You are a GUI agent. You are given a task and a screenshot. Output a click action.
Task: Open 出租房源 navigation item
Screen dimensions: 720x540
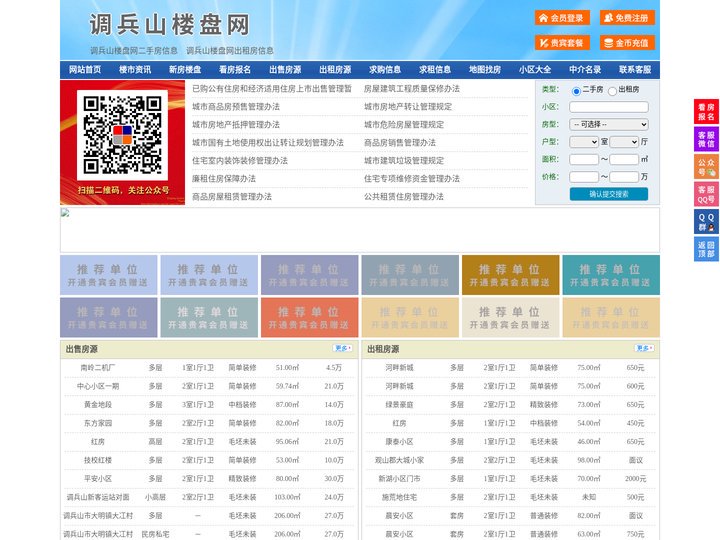tap(335, 70)
